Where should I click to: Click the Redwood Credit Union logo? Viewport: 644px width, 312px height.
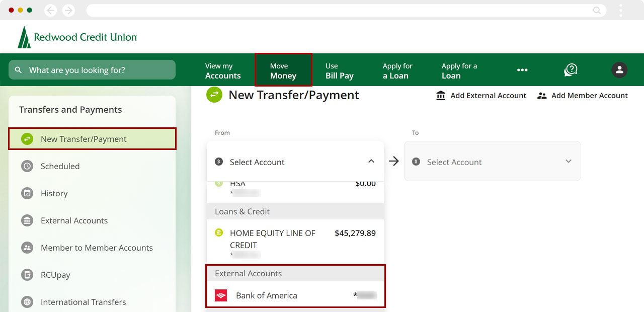click(x=77, y=37)
